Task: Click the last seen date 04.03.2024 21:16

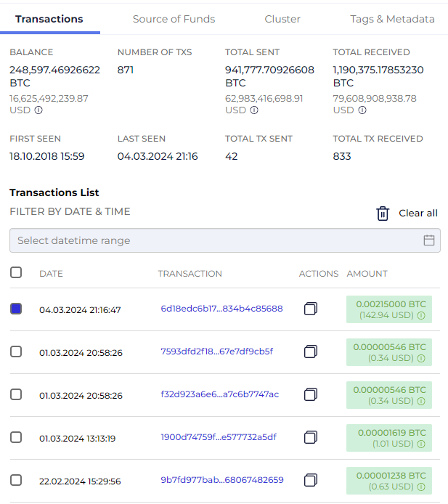Action: coord(158,156)
